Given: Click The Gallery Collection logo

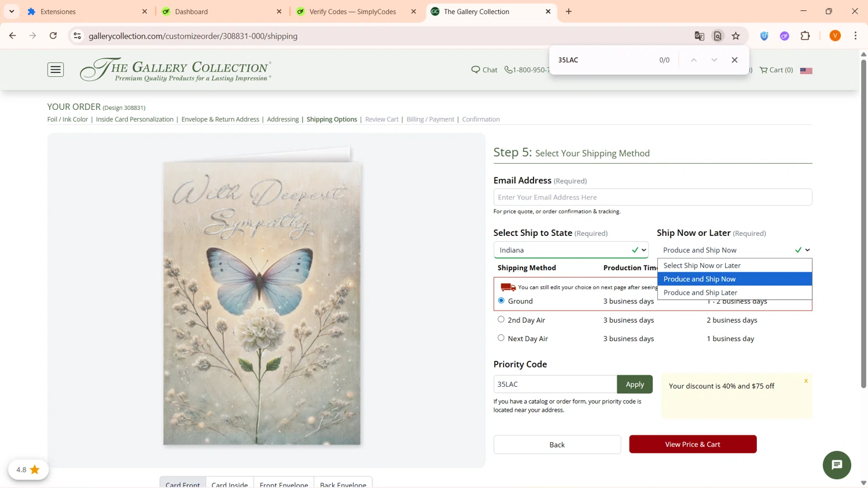Looking at the screenshot, I should click(175, 70).
